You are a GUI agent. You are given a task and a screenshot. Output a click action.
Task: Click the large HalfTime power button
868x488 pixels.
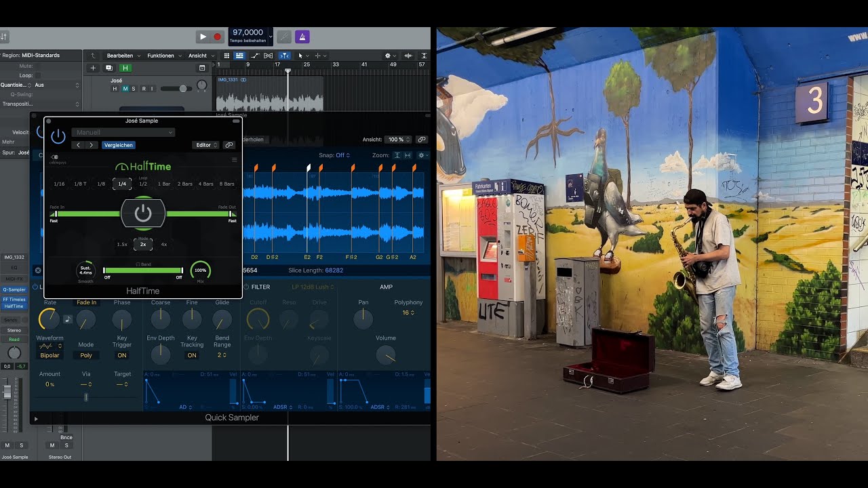coord(143,214)
